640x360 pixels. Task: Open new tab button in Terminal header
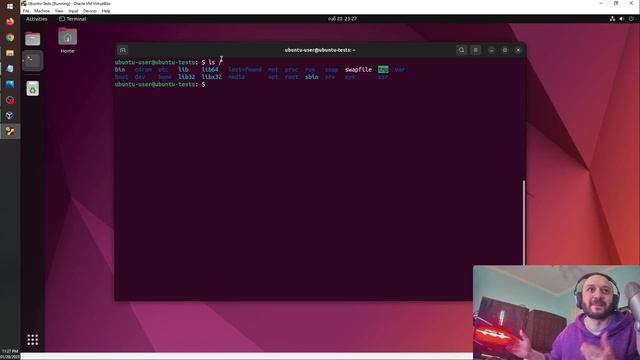click(123, 50)
